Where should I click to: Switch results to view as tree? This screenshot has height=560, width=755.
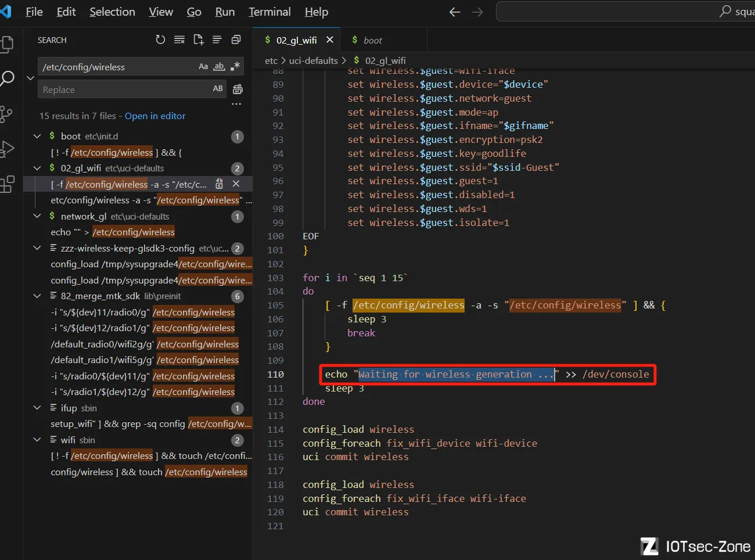tap(217, 40)
